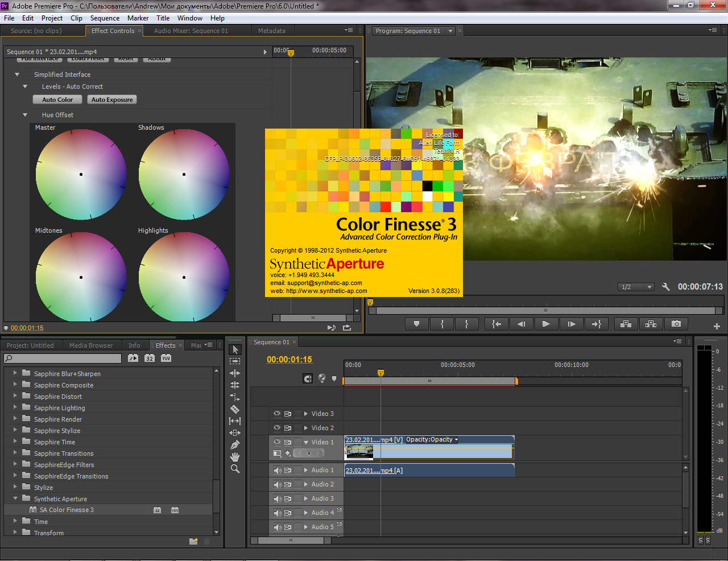
Task: Filter effects by accelerated effects icon
Action: tap(133, 358)
